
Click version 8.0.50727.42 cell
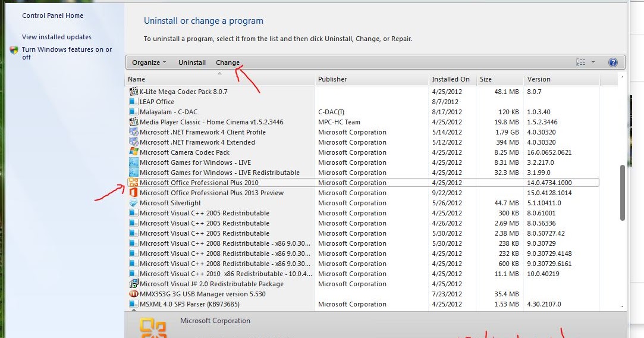546,233
